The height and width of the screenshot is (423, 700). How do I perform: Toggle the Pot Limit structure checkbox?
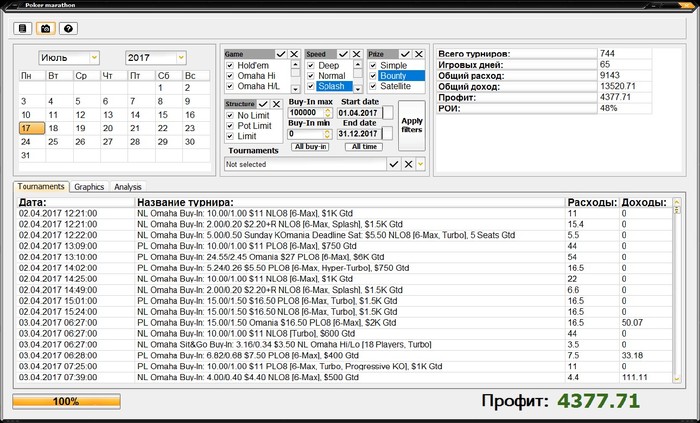point(230,125)
